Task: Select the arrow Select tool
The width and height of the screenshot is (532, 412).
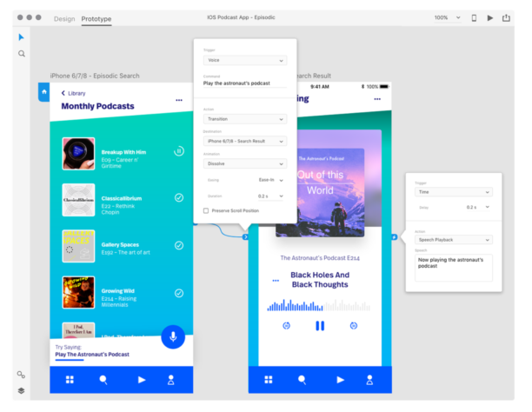Action: [x=22, y=37]
